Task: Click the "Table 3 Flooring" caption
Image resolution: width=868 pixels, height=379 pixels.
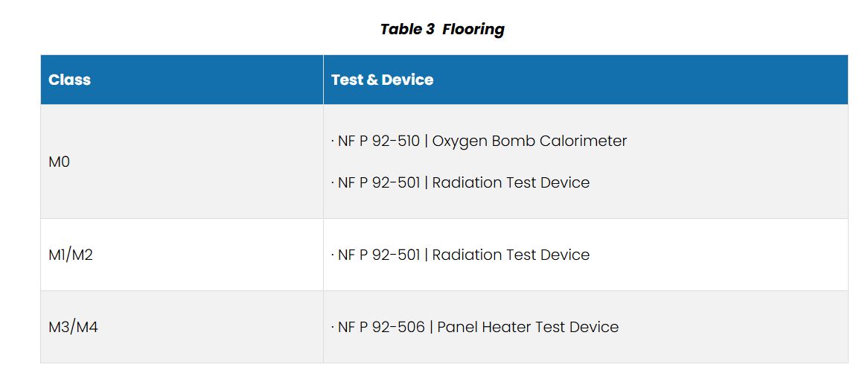Action: click(x=442, y=30)
